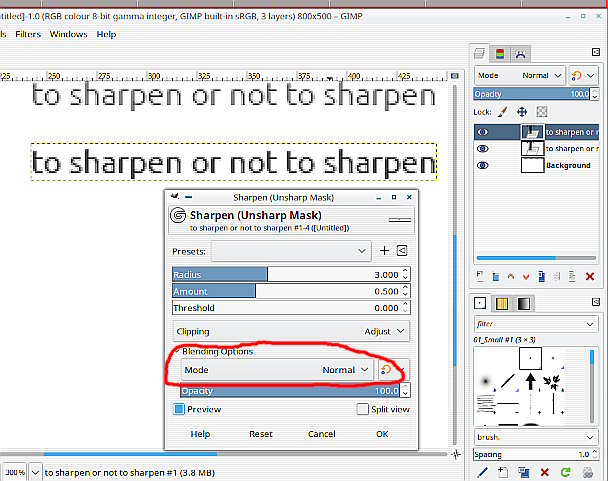Click the brush Spacing field

pos(536,454)
